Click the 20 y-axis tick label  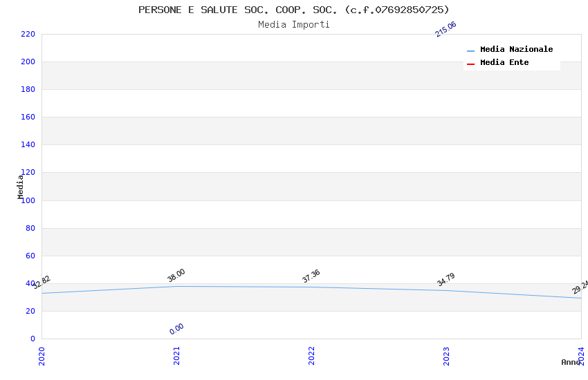[x=30, y=311]
